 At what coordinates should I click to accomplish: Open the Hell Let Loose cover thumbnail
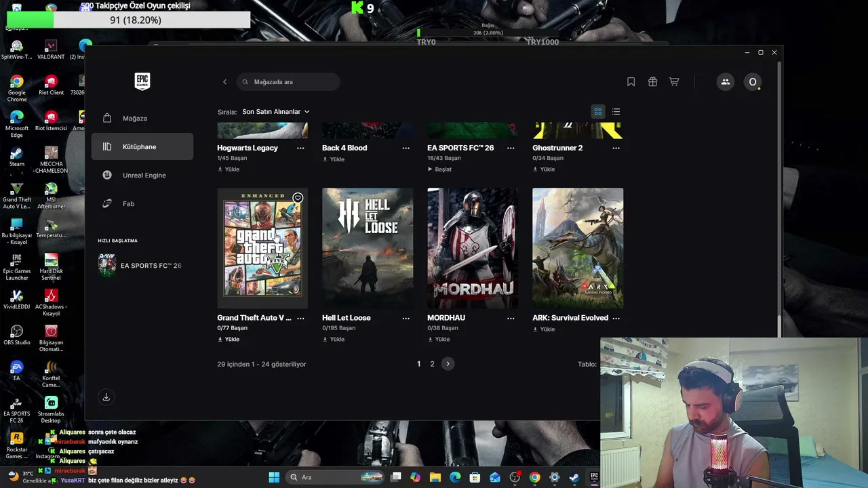click(x=368, y=248)
